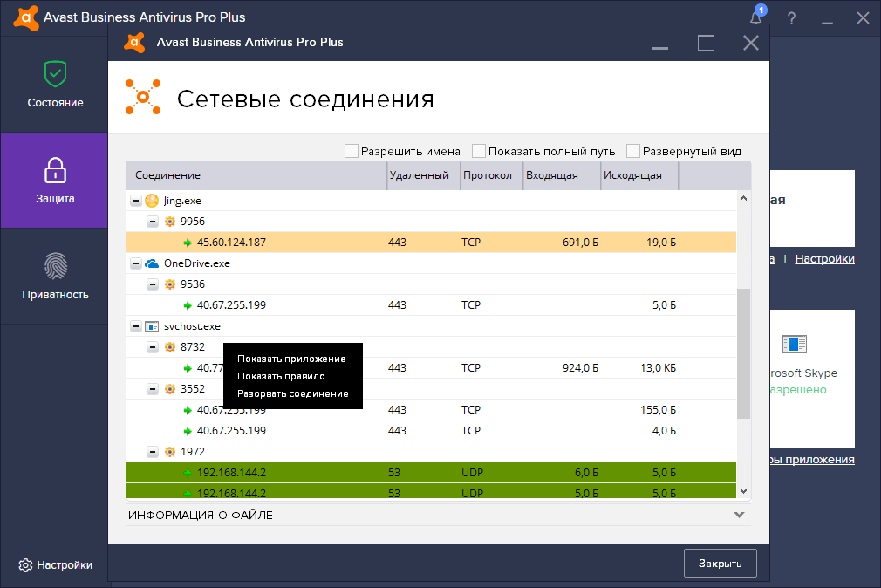The height and width of the screenshot is (588, 881).
Task: Enable the Разрешить имена checkbox
Action: pos(352,151)
